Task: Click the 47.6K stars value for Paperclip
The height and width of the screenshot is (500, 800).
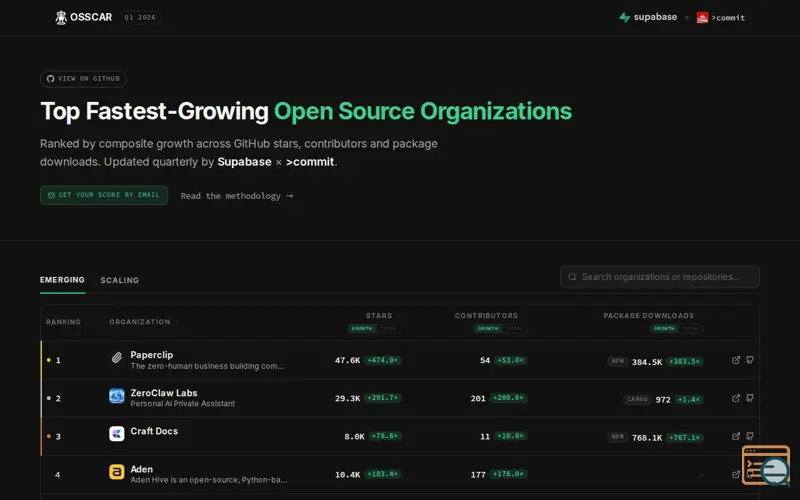Action: pos(347,360)
